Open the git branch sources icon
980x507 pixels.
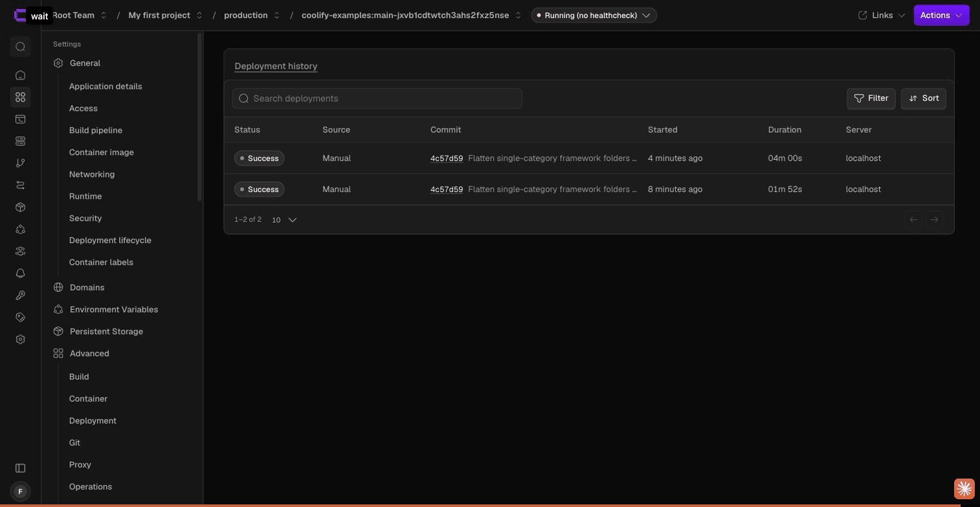coord(20,163)
